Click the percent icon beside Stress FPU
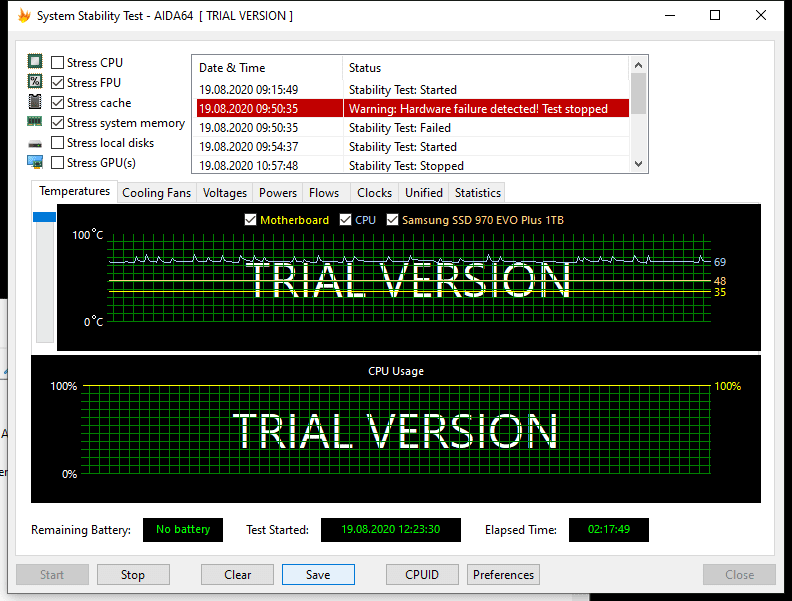This screenshot has width=792, height=601. click(35, 81)
